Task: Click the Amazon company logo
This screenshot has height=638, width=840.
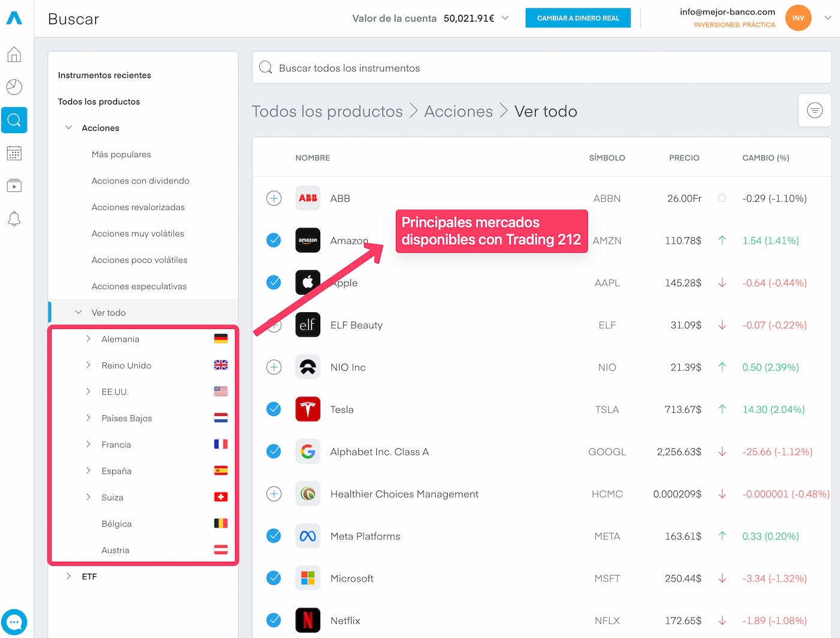Action: point(308,240)
